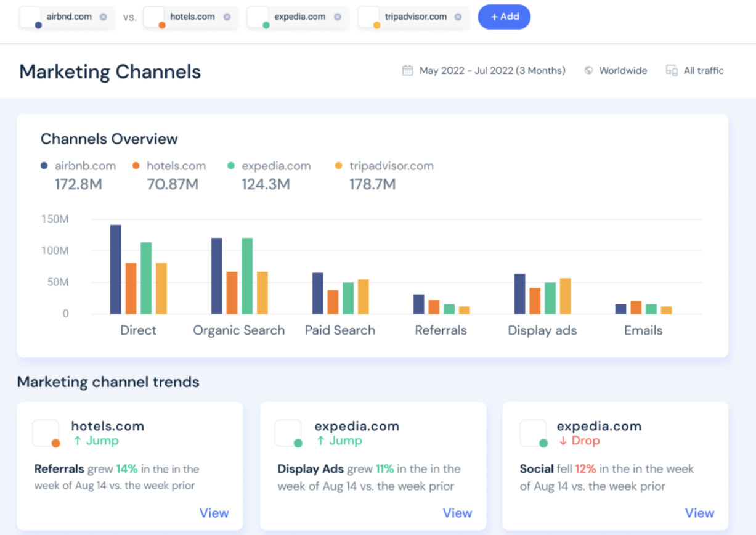Click expedia.com favicon in Social drop card

click(534, 433)
